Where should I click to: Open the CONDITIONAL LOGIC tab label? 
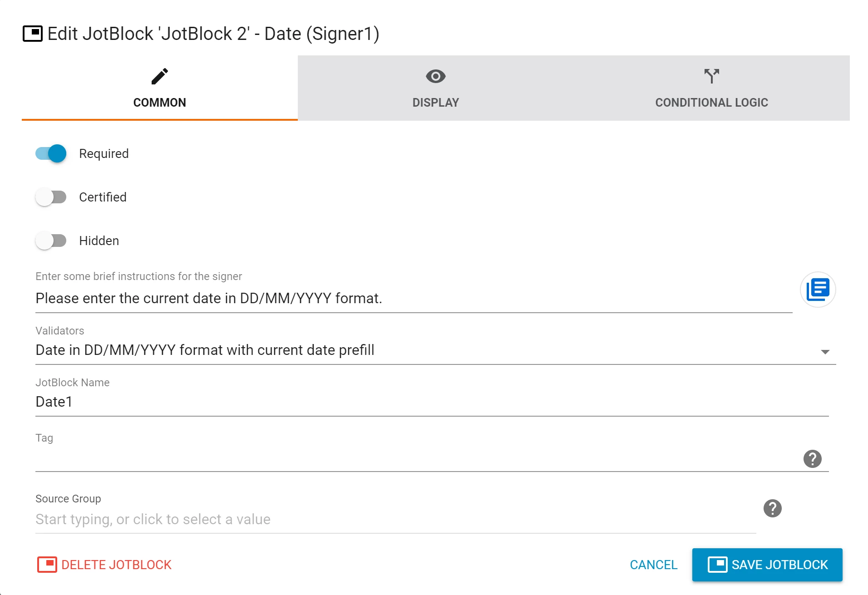click(x=711, y=103)
